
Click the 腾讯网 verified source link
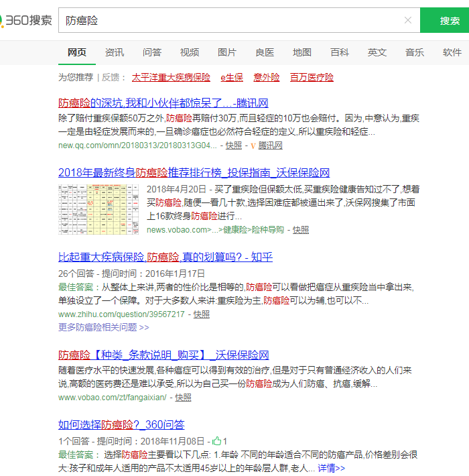pos(270,145)
